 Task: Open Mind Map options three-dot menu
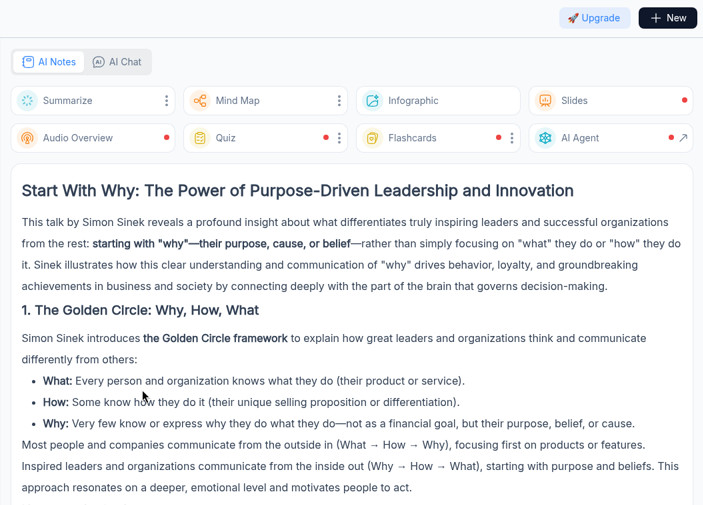pyautogui.click(x=339, y=100)
